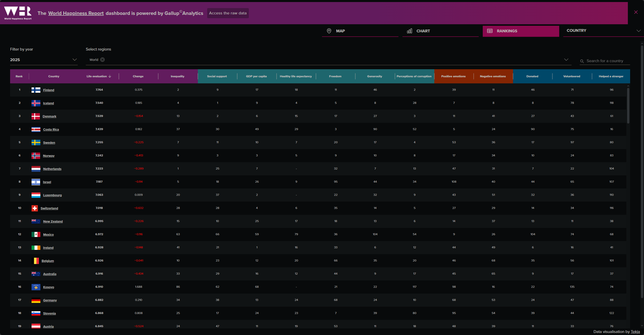Click the Costa Rica flag icon

click(x=36, y=129)
